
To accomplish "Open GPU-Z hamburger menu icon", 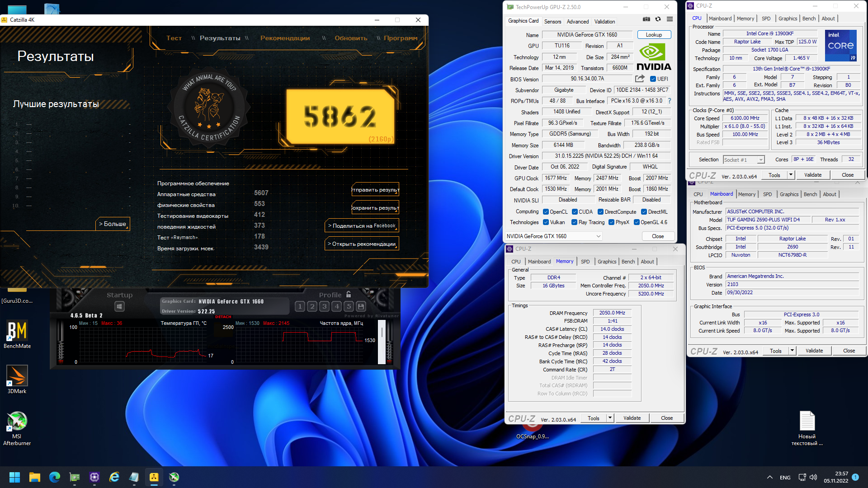I will pyautogui.click(x=670, y=19).
